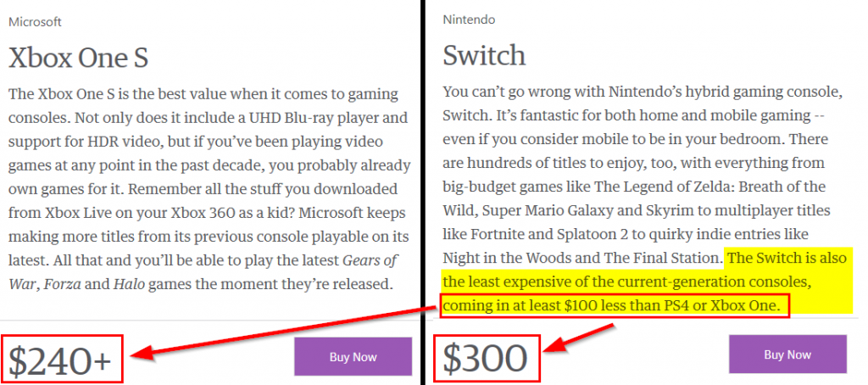Click the Nintendo brand label
868x385 pixels.
pos(469,20)
